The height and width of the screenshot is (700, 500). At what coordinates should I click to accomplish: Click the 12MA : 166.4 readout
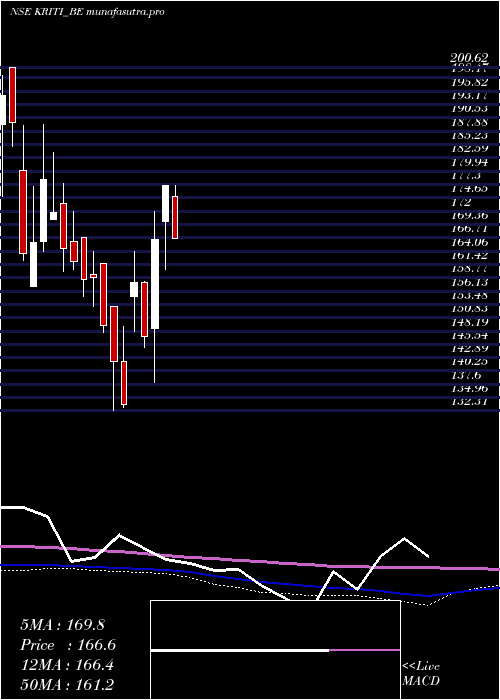coord(67,666)
